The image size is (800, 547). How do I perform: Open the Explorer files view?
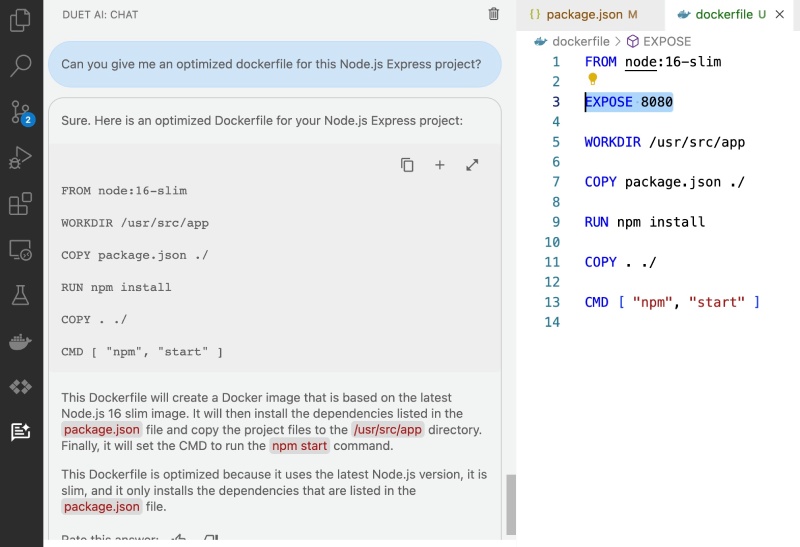click(x=20, y=20)
